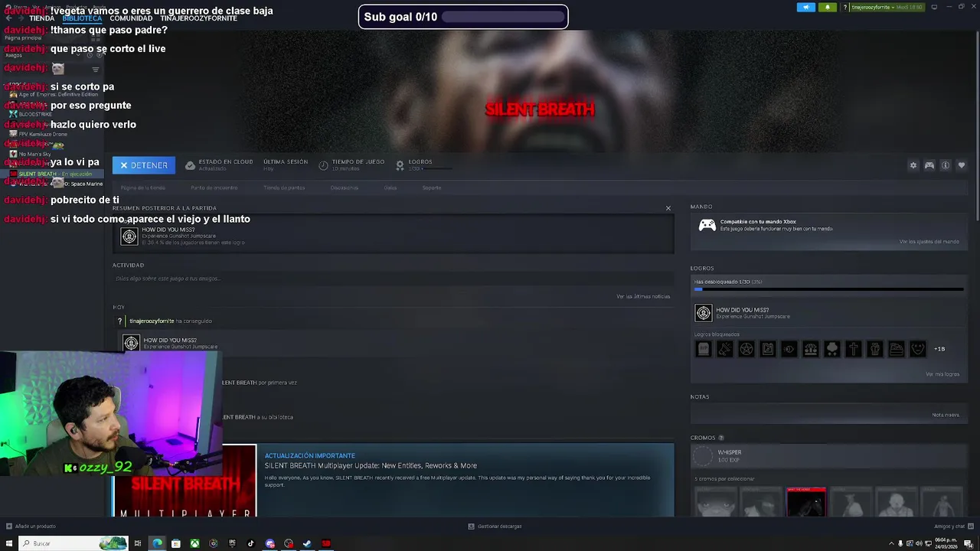Click Ver los ajustes del mando
Viewport: 980px width, 551px height.
tap(929, 242)
